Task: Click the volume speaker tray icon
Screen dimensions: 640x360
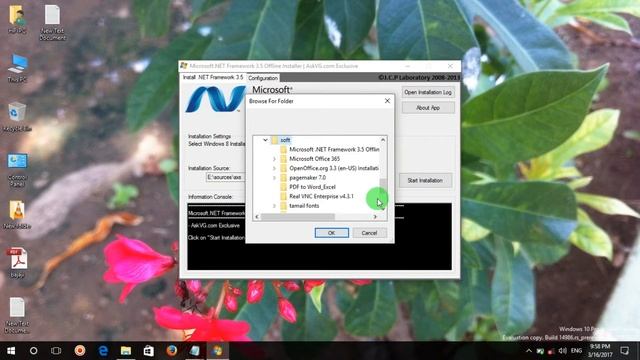Action: coord(562,351)
